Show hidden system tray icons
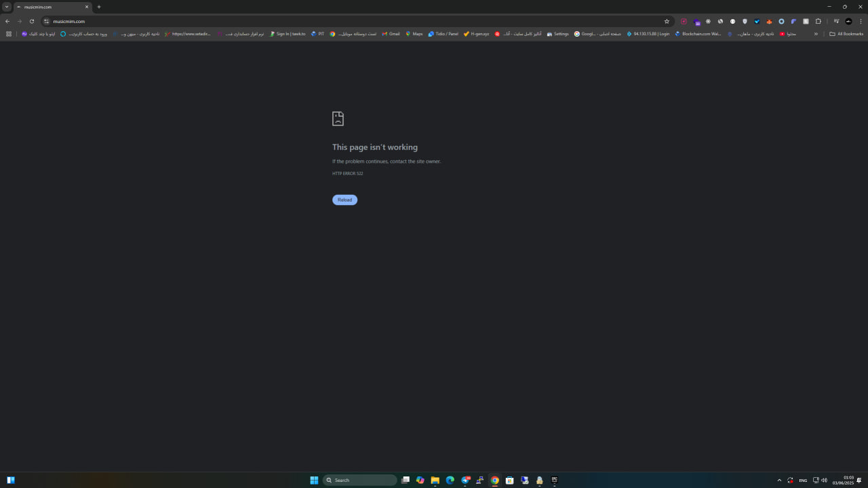Viewport: 868px width, 488px height. [779, 480]
